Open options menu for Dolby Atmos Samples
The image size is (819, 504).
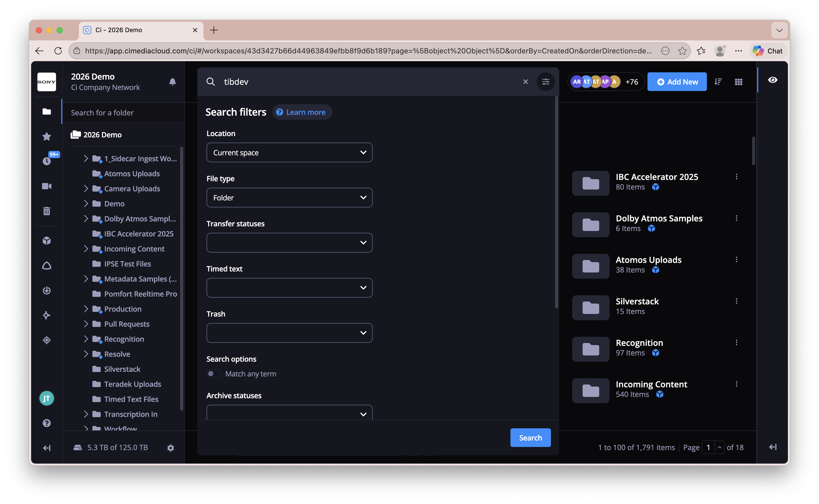point(736,218)
